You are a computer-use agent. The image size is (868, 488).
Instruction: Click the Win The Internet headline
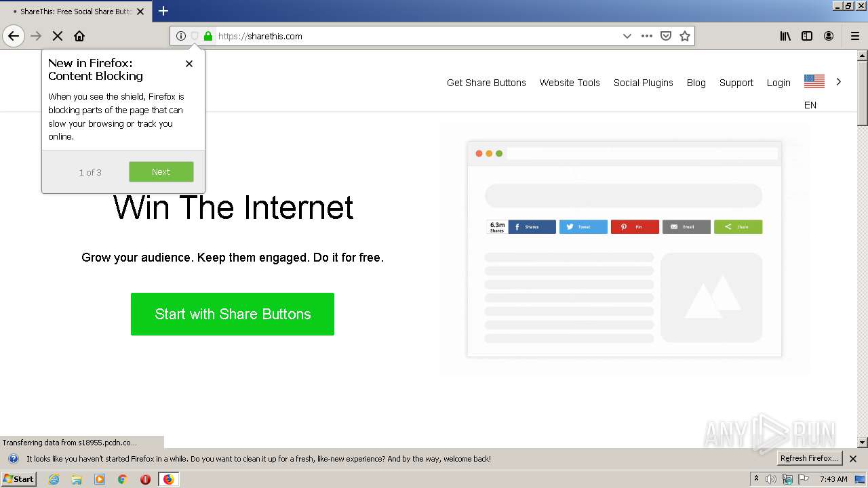pyautogui.click(x=233, y=207)
